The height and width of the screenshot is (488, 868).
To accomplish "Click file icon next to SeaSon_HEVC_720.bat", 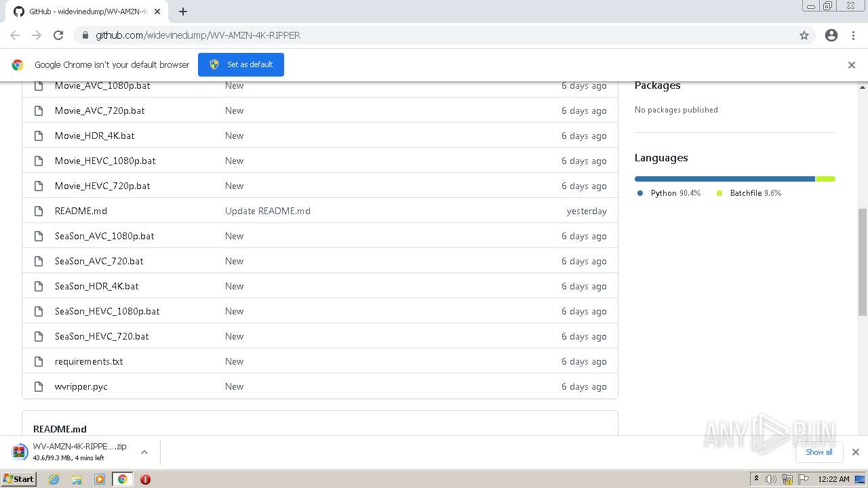I will coord(39,336).
